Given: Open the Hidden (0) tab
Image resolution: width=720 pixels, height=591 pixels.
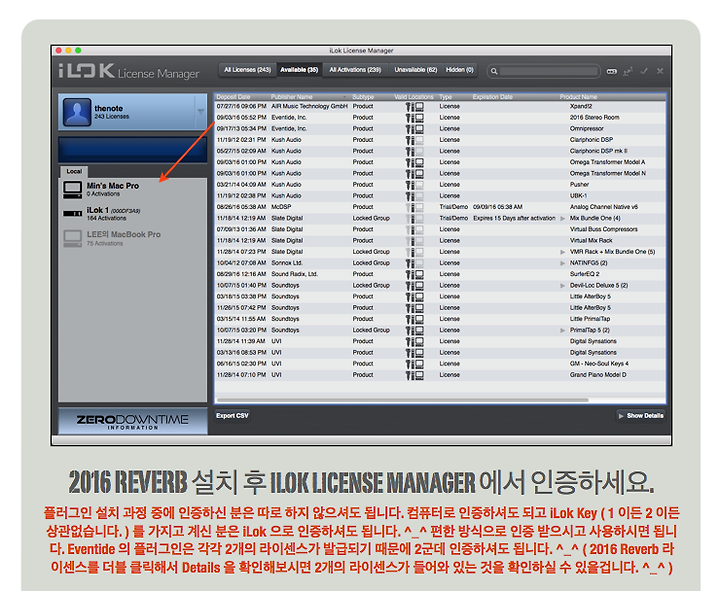Looking at the screenshot, I should [460, 70].
